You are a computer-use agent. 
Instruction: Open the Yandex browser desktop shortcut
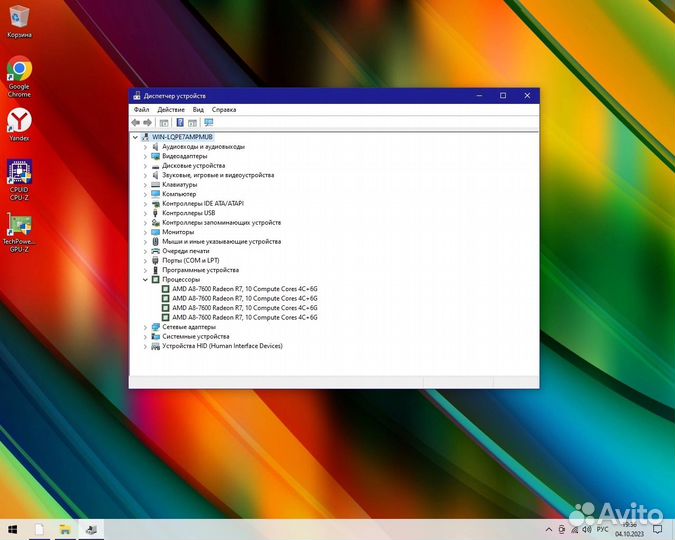point(19,125)
